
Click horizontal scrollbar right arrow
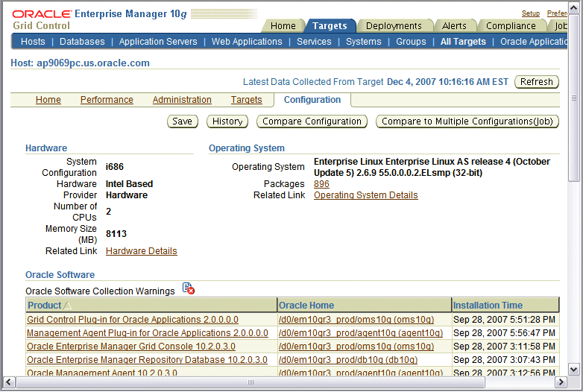tap(561, 382)
